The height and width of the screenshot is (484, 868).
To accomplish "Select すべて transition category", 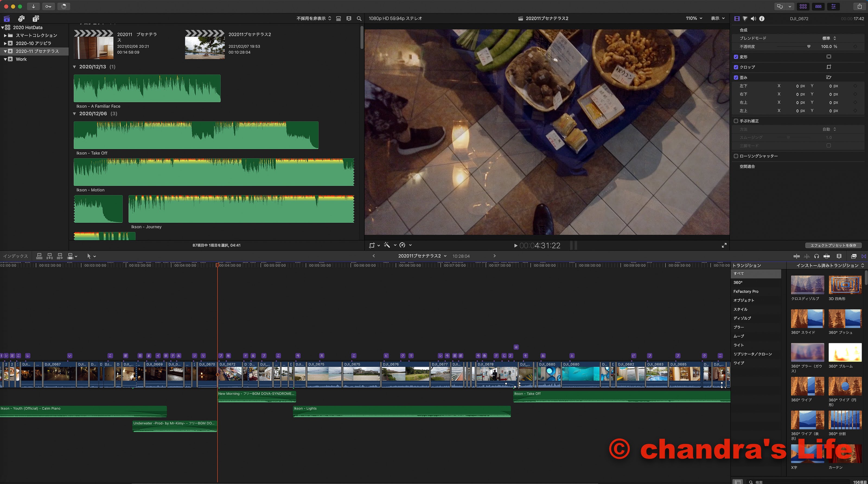I will 756,274.
